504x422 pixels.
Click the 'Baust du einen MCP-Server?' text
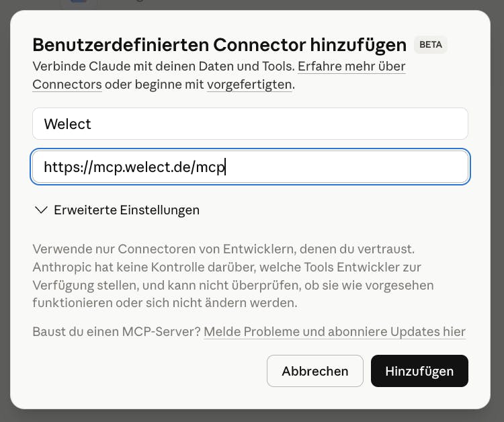coord(116,332)
